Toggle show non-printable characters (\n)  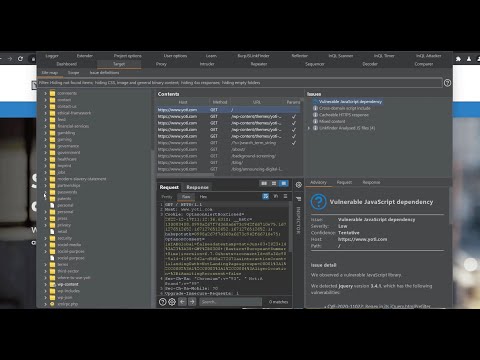276,196
